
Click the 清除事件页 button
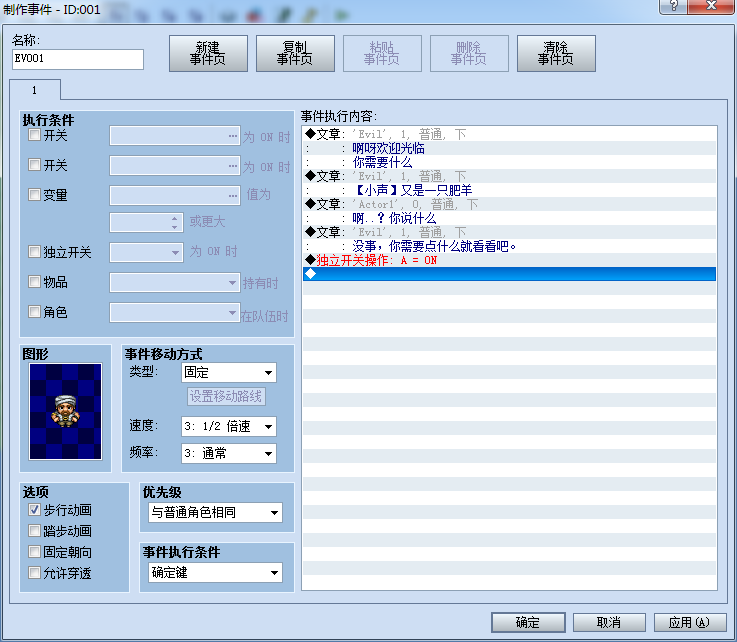[x=556, y=54]
